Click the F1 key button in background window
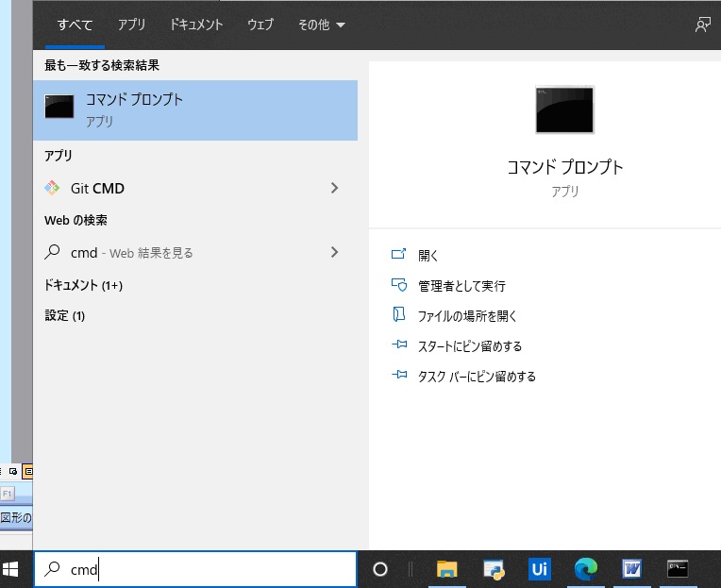The height and width of the screenshot is (588, 721). pyautogui.click(x=8, y=494)
